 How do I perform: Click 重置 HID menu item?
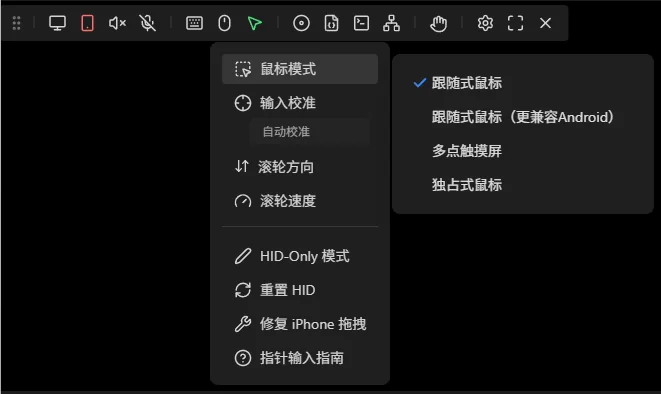coord(300,290)
